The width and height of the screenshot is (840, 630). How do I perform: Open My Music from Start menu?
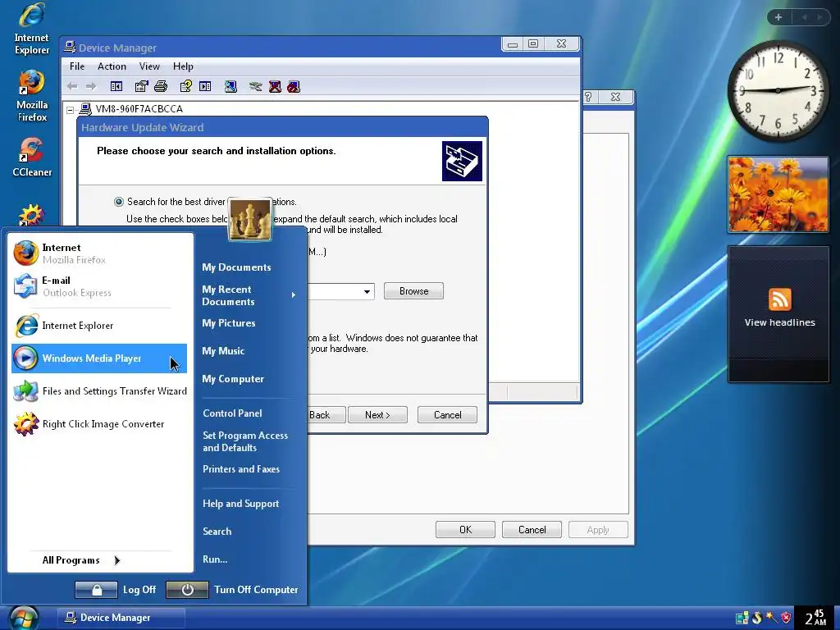click(223, 351)
